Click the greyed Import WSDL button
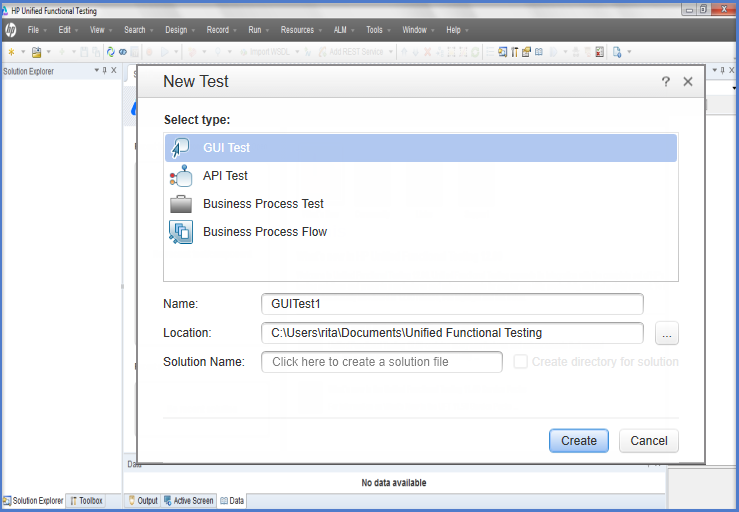The image size is (739, 512). [265, 52]
